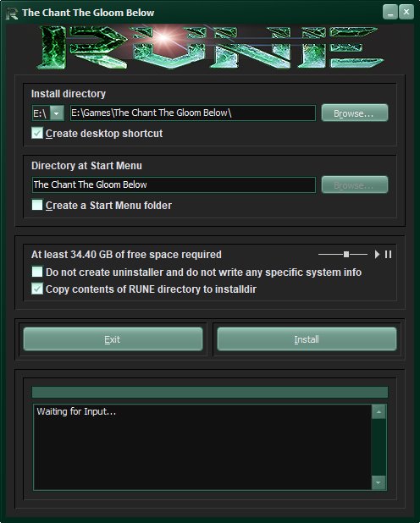
Task: Uncheck Create desktop shortcut
Action: 37,133
